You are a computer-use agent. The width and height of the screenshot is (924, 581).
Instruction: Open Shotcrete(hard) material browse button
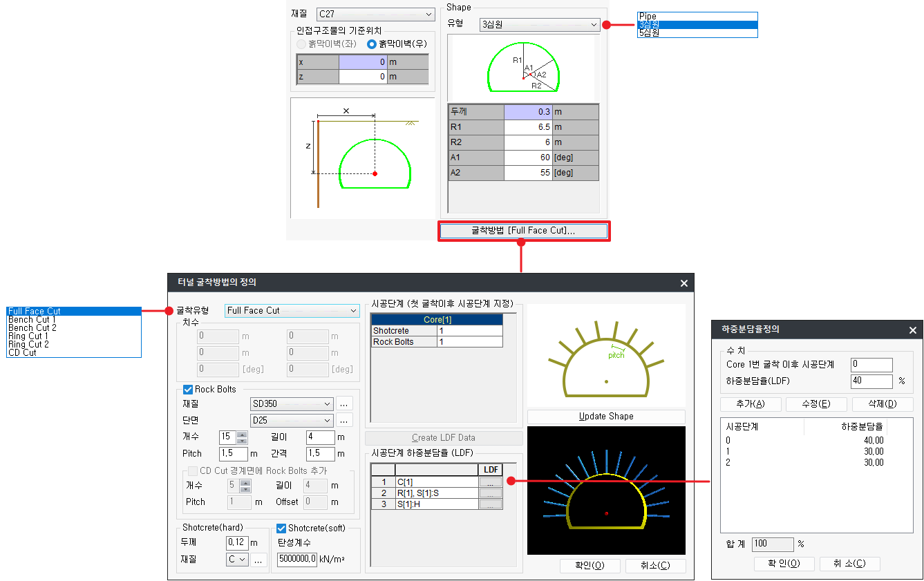tap(259, 560)
